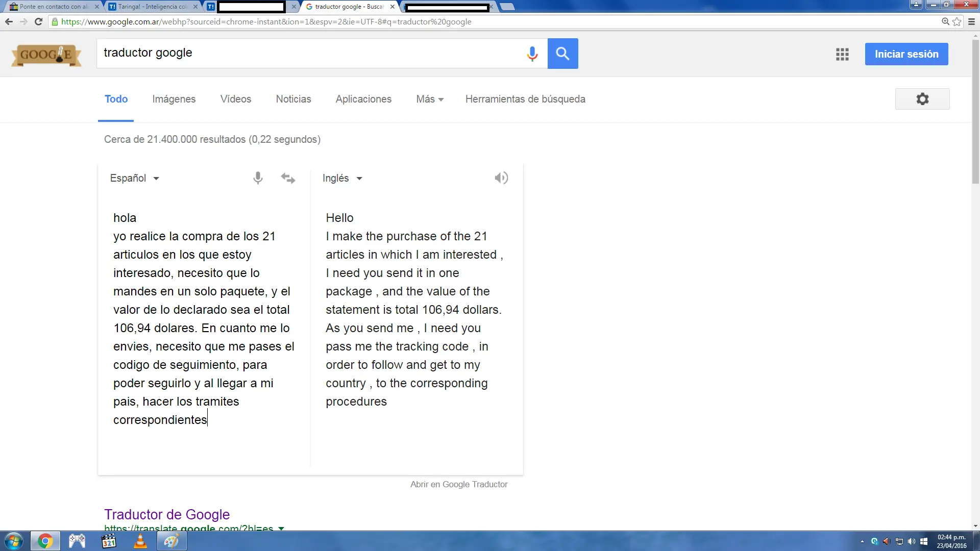
Task: Click the orange speaker tray icon
Action: (887, 541)
